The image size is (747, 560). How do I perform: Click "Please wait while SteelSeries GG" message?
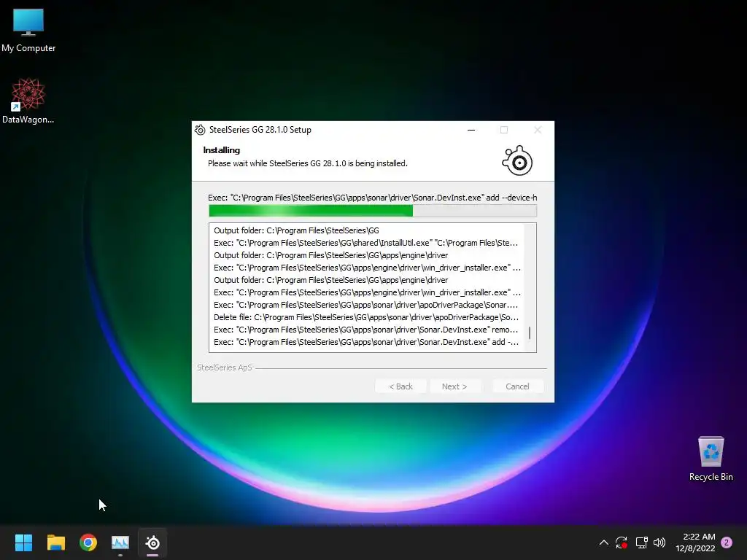click(x=308, y=163)
